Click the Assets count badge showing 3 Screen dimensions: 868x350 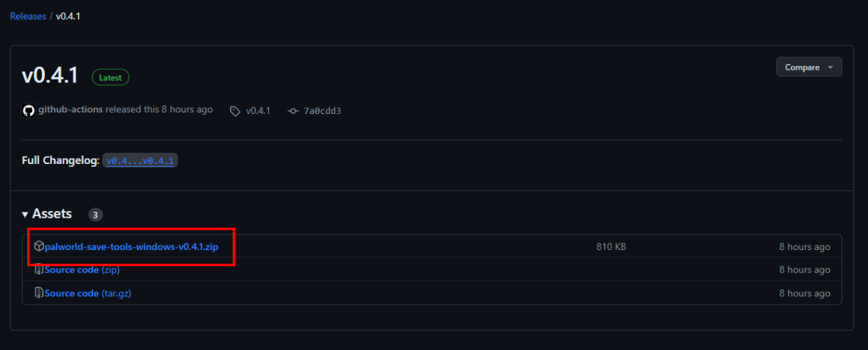(96, 215)
